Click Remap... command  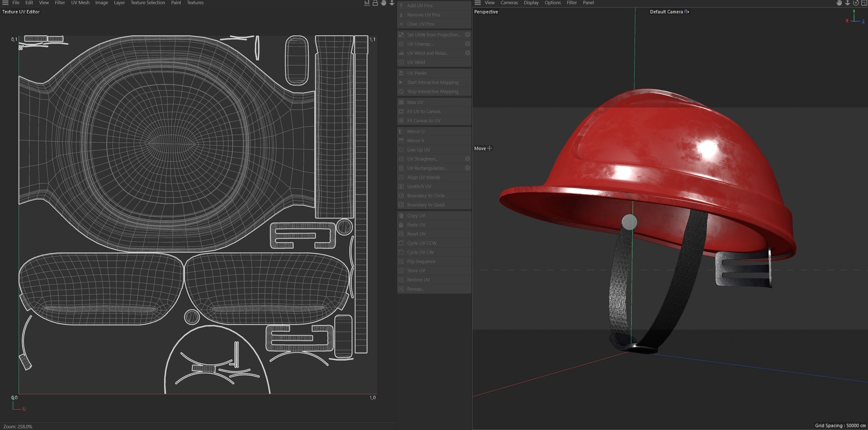tap(434, 289)
